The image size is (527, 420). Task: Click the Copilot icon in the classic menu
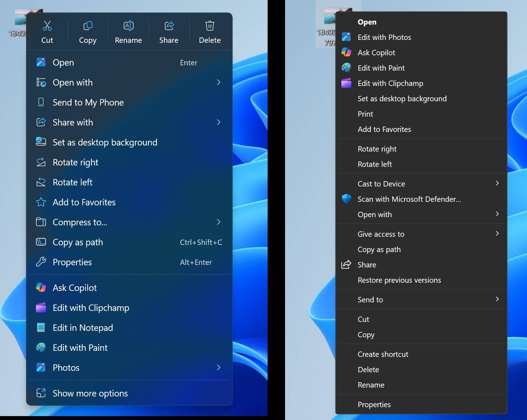coord(346,52)
